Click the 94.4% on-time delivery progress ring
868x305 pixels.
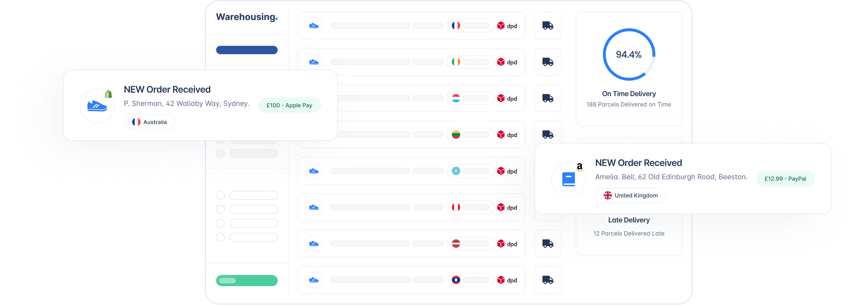coord(628,55)
